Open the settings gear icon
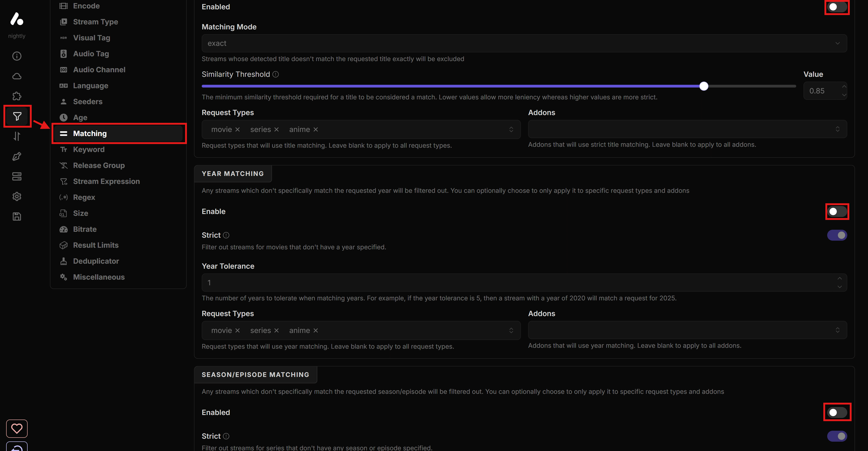Viewport: 868px width, 451px height. 16,196
